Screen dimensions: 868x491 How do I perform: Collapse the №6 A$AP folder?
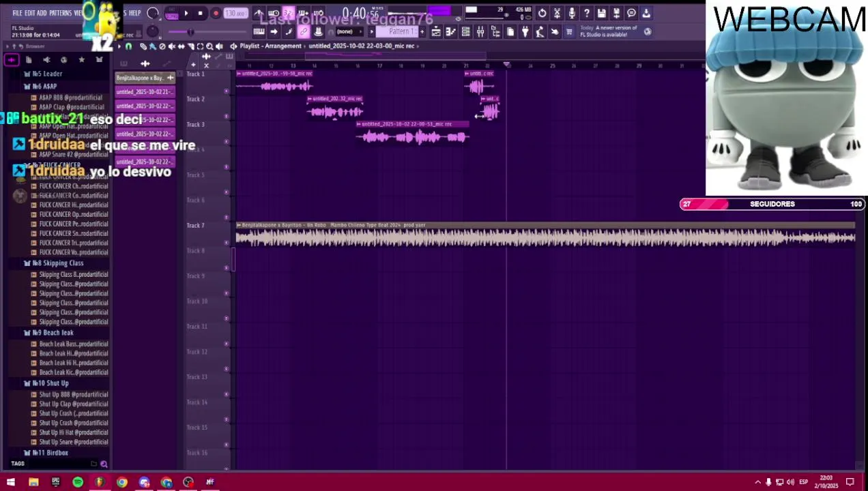(45, 86)
